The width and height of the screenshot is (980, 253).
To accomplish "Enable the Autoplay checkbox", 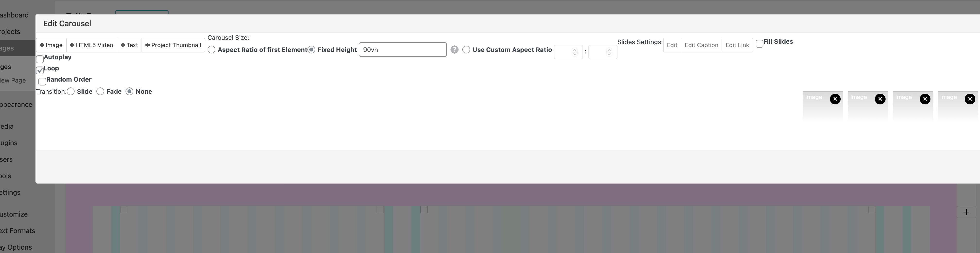I will (40, 59).
